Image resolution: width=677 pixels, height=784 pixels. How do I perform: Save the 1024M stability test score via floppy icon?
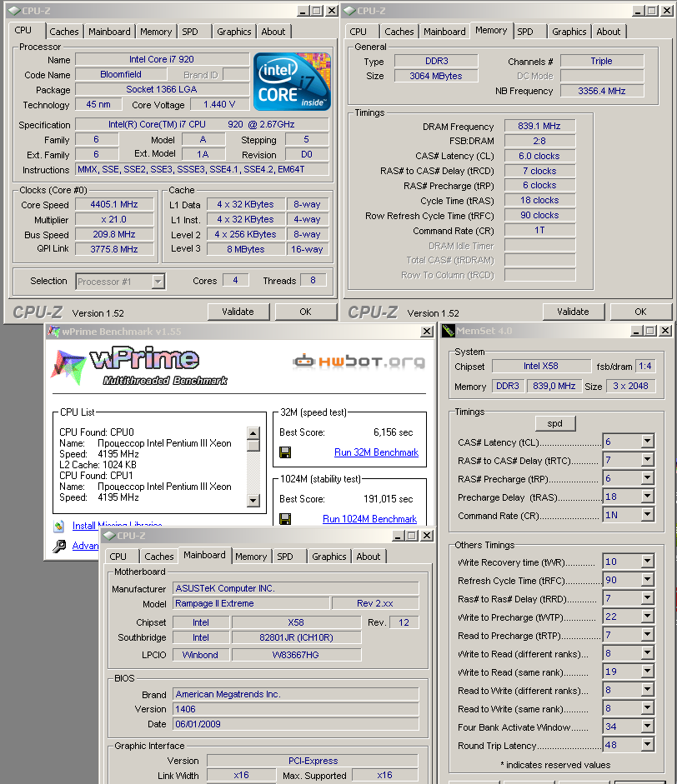[285, 519]
